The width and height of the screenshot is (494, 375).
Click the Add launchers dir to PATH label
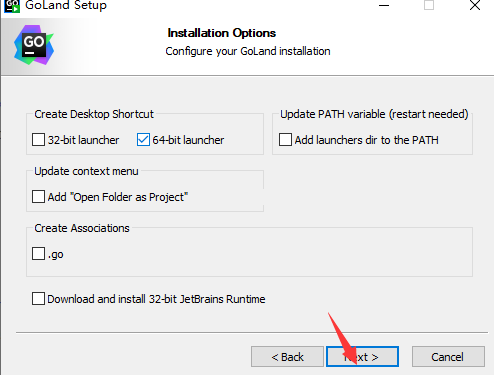tap(367, 140)
